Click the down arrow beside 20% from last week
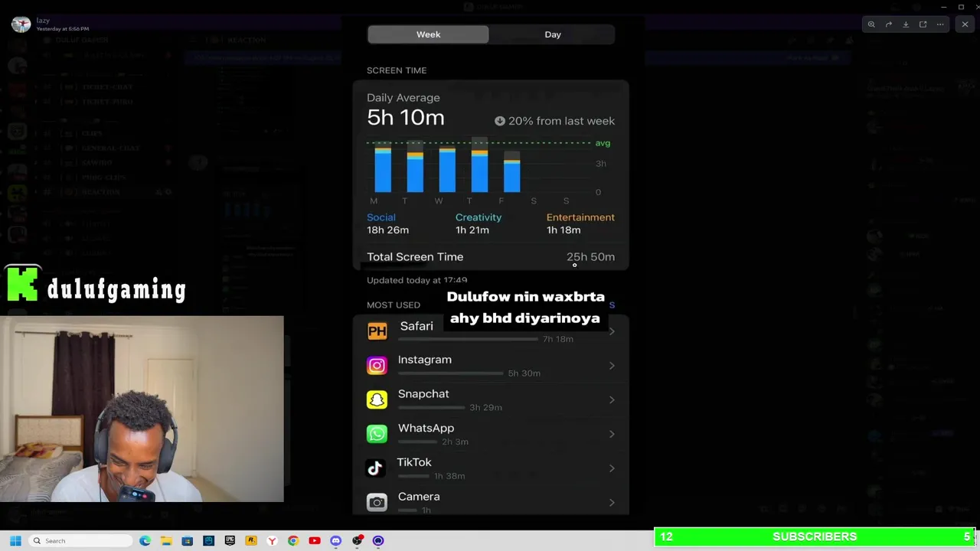The height and width of the screenshot is (551, 980). pyautogui.click(x=500, y=121)
